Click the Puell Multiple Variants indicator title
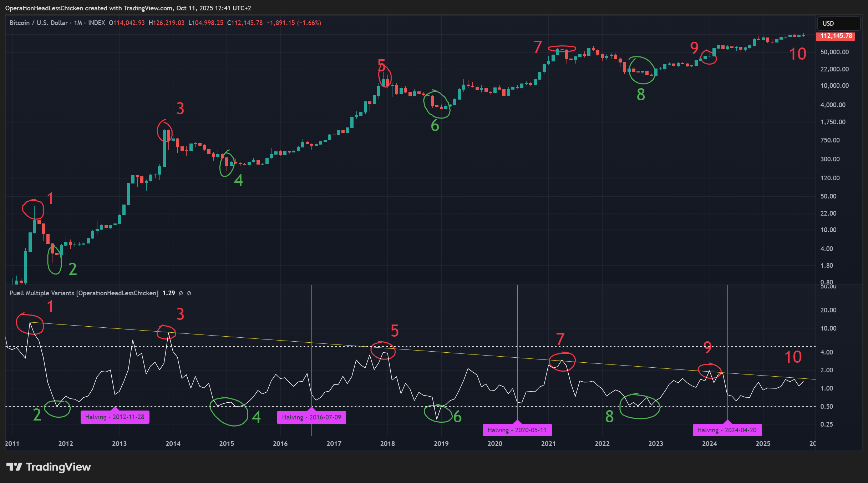The width and height of the screenshot is (868, 483). coord(84,293)
